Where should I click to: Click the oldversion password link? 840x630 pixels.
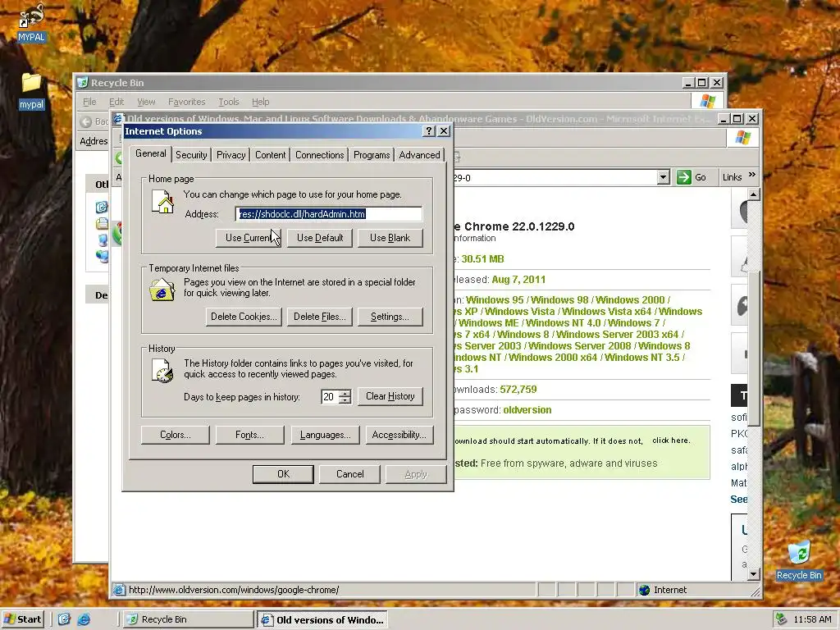click(527, 410)
